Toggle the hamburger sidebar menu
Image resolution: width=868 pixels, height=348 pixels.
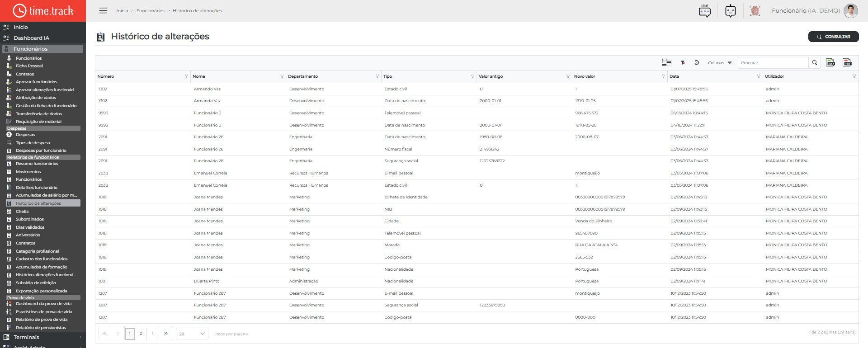(x=103, y=10)
